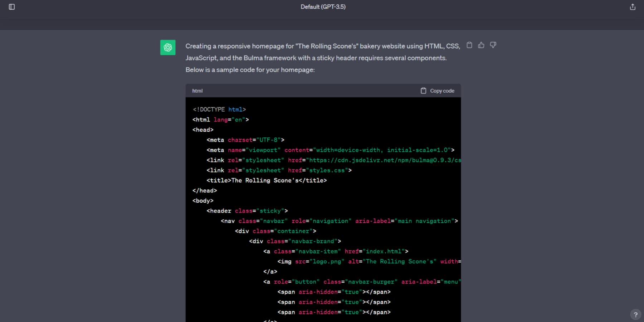Rate the answer positively with the like icon

(481, 45)
